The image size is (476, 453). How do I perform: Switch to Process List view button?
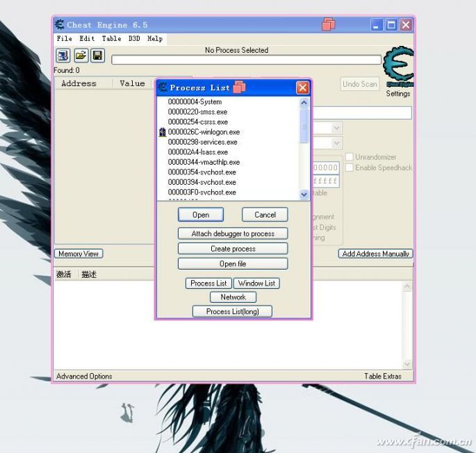pos(208,283)
